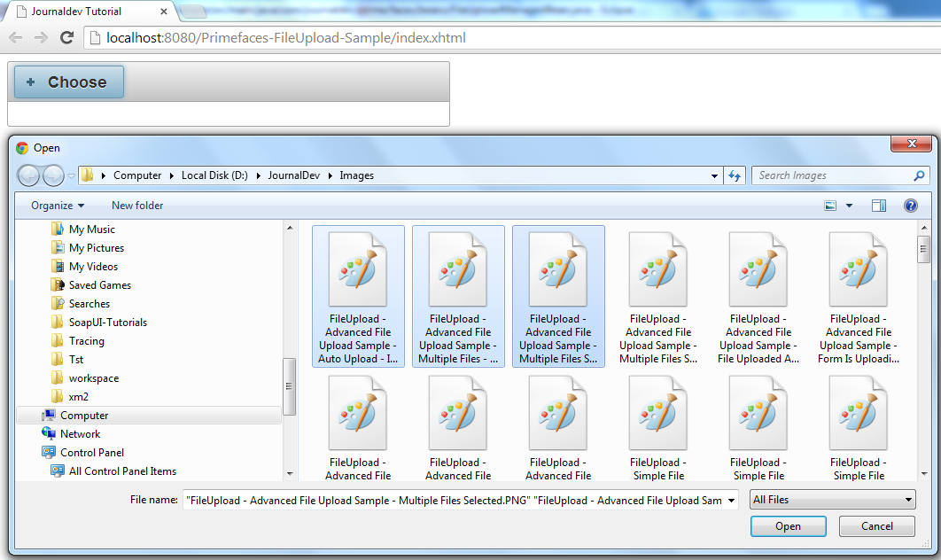Expand the view options arrow
This screenshot has width=941, height=560.
tap(849, 206)
